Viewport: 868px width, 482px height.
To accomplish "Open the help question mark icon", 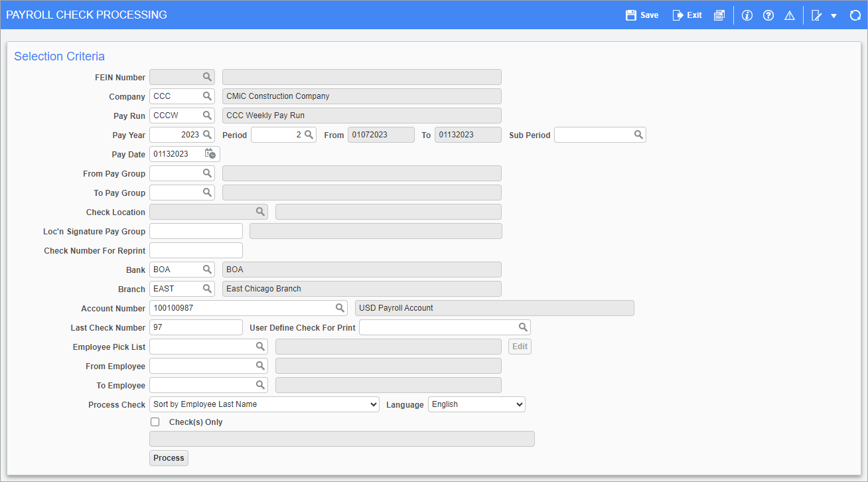I will click(768, 15).
